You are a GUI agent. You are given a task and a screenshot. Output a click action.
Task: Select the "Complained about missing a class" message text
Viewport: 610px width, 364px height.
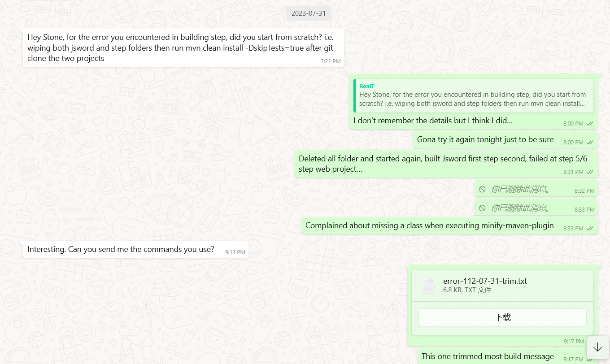pyautogui.click(x=429, y=225)
